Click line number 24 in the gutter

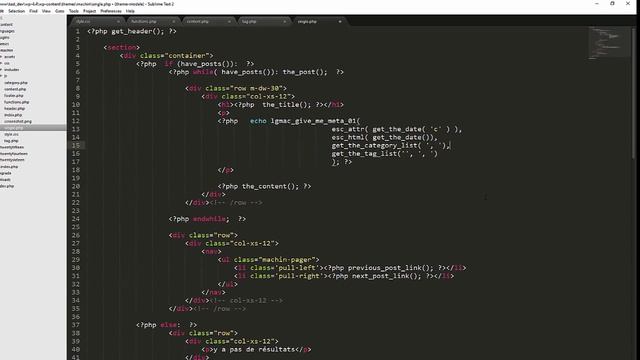[x=76, y=219]
